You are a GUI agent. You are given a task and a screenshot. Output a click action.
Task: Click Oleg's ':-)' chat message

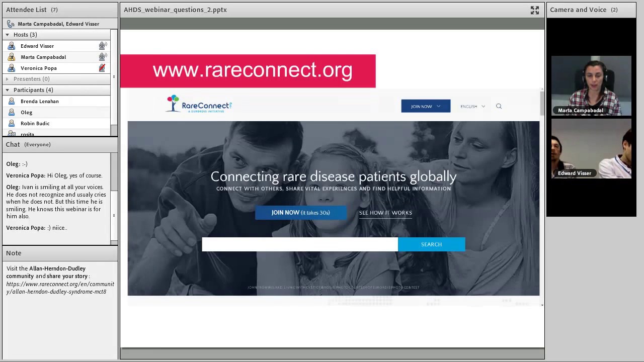[17, 164]
